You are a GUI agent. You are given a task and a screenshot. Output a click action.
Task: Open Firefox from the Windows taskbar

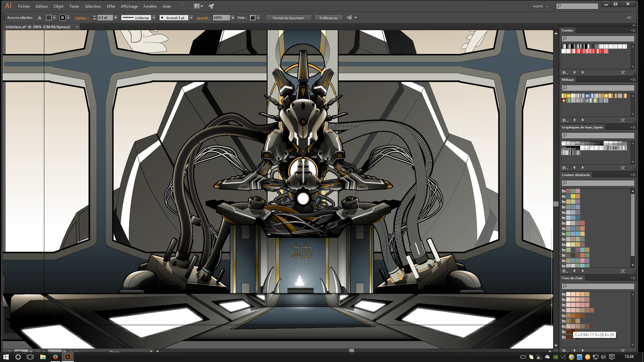(55, 357)
